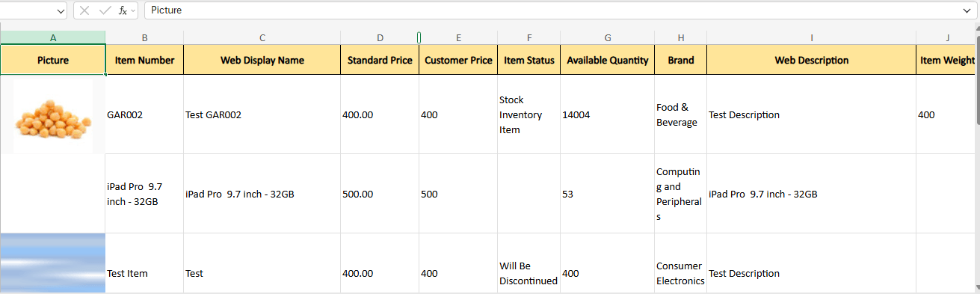Select the Computing and Peripherals brand cell

[680, 194]
